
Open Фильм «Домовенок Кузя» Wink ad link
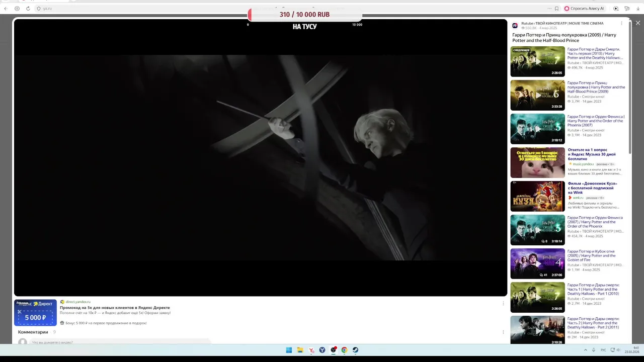point(592,188)
